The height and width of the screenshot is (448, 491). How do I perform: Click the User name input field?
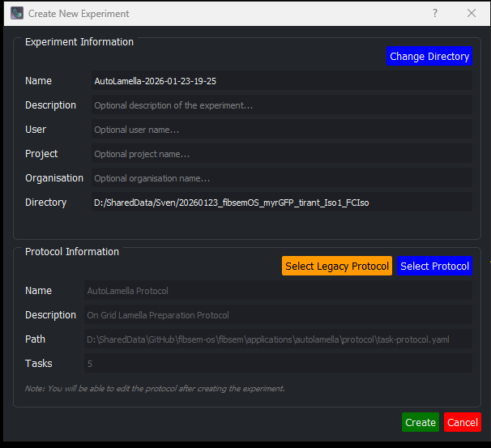[280, 130]
